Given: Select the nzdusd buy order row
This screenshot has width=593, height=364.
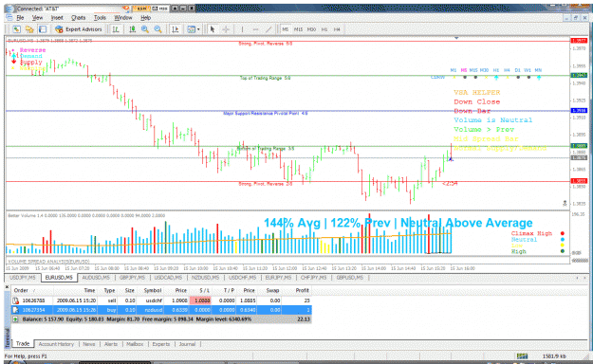Looking at the screenshot, I should (161, 310).
